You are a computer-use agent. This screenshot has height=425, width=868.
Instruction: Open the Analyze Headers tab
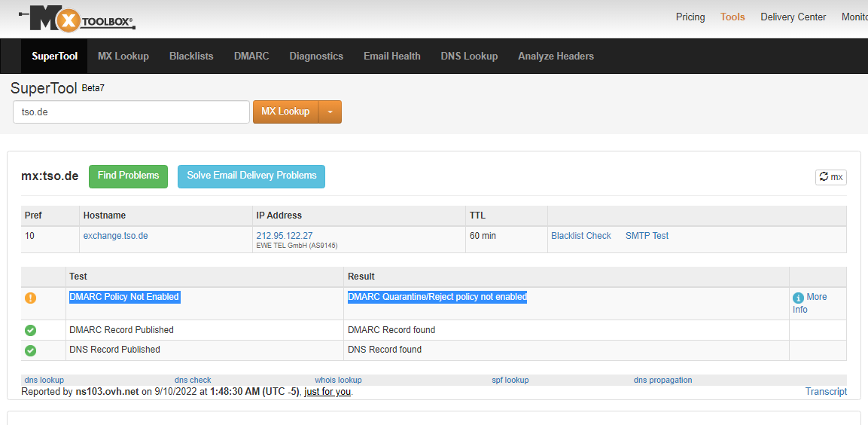tap(556, 56)
